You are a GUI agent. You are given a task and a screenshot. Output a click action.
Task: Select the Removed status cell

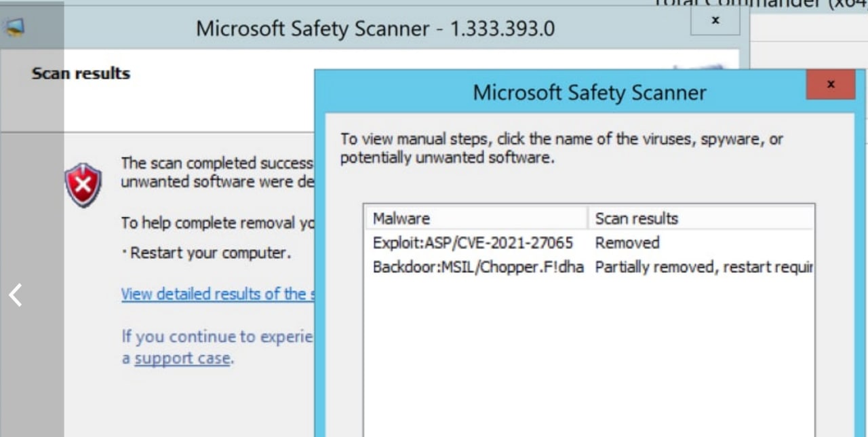click(x=627, y=243)
